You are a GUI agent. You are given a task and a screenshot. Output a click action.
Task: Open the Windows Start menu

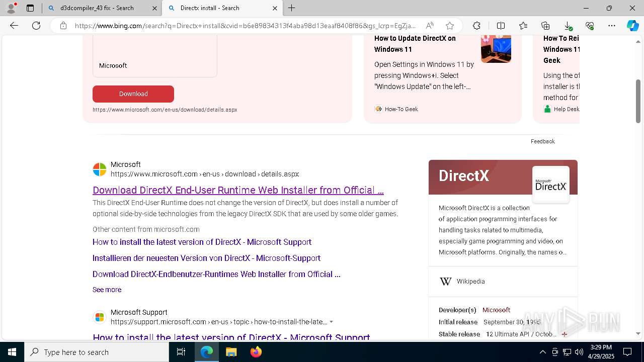12,352
